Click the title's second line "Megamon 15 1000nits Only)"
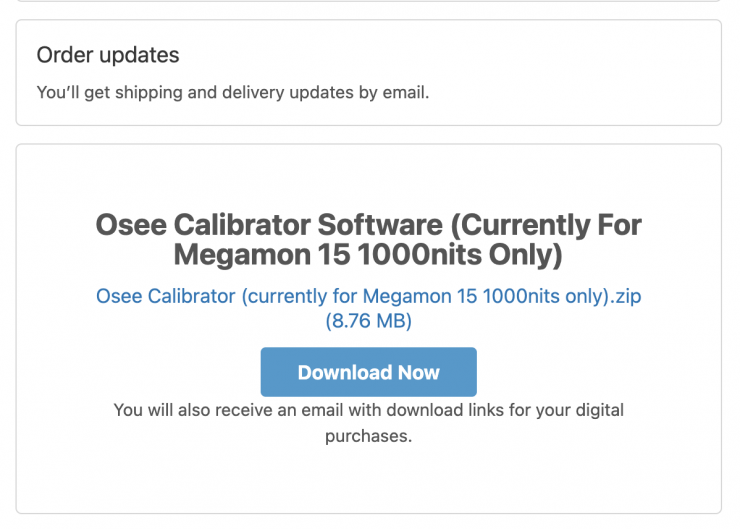 [368, 254]
